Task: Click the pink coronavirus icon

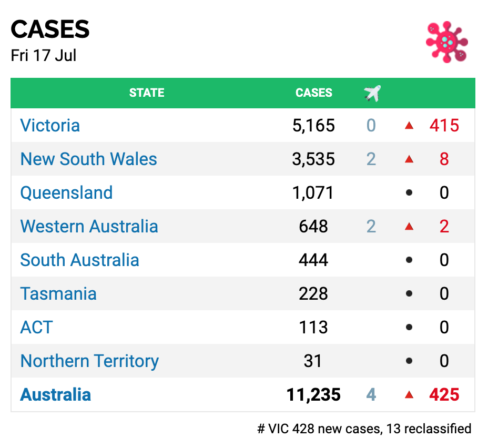Action: (x=446, y=42)
